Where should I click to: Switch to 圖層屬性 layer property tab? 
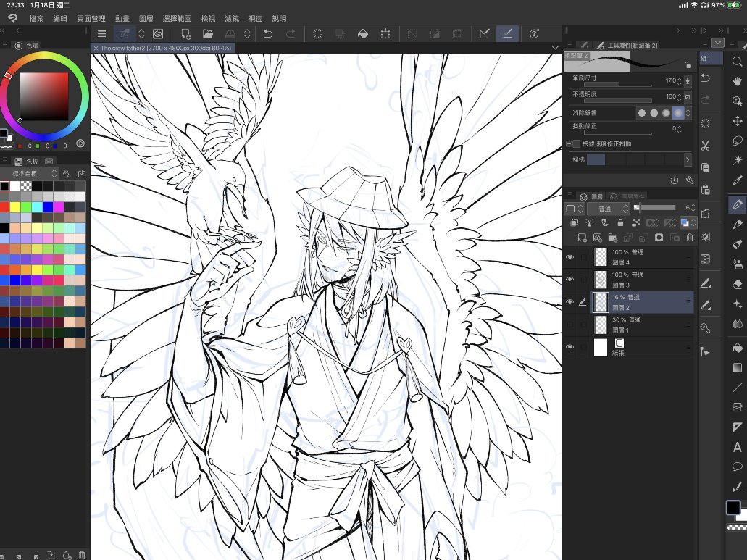tap(628, 196)
